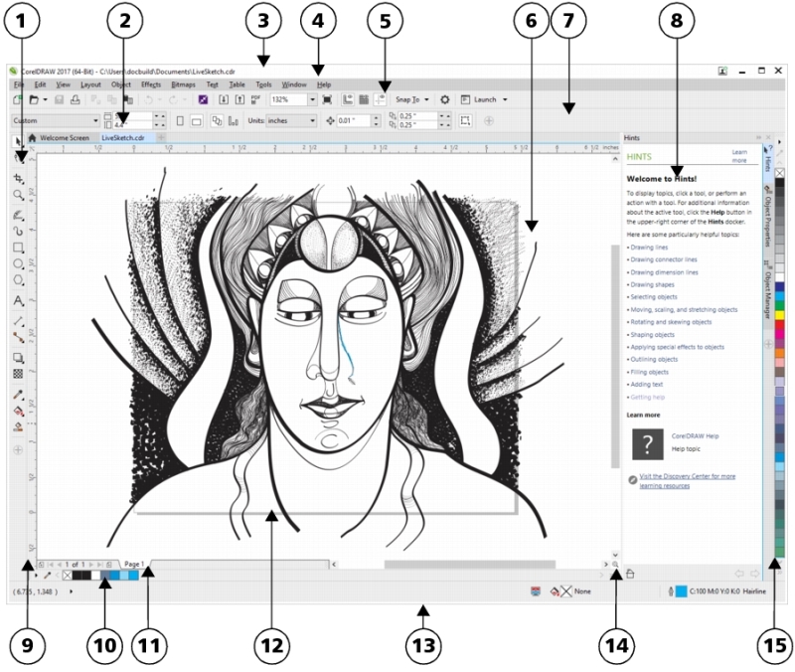Open the Units dropdown set to inches
795x672 pixels.
(x=310, y=120)
